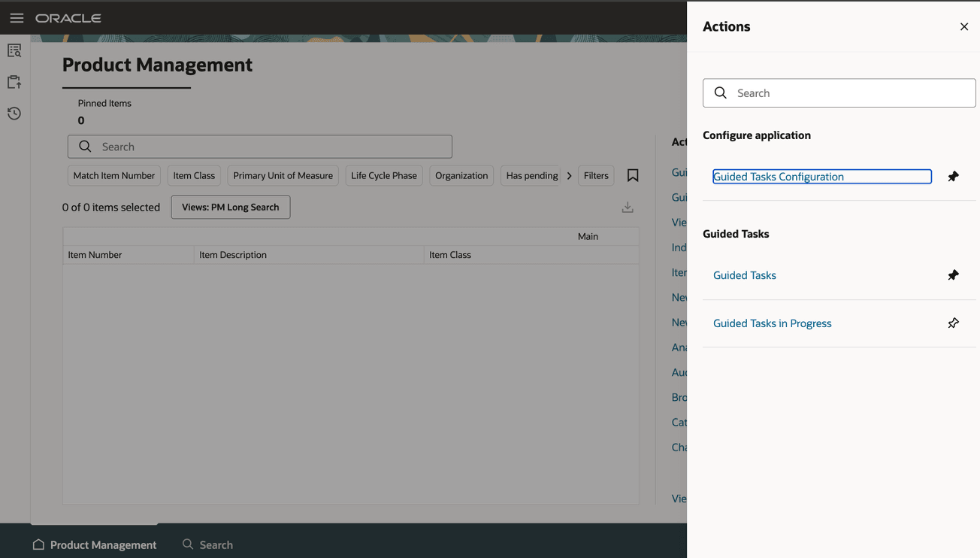Show more filter chips with chevron

point(570,176)
